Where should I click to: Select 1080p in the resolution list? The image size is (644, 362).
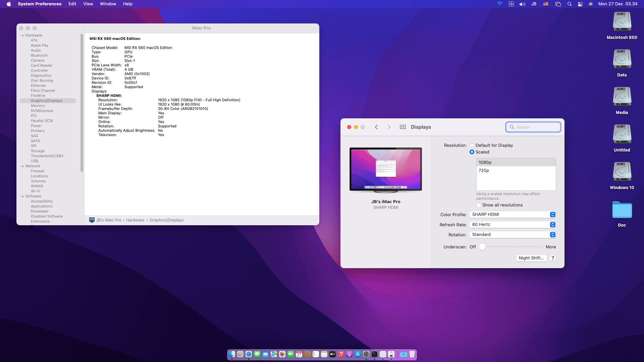(x=516, y=163)
